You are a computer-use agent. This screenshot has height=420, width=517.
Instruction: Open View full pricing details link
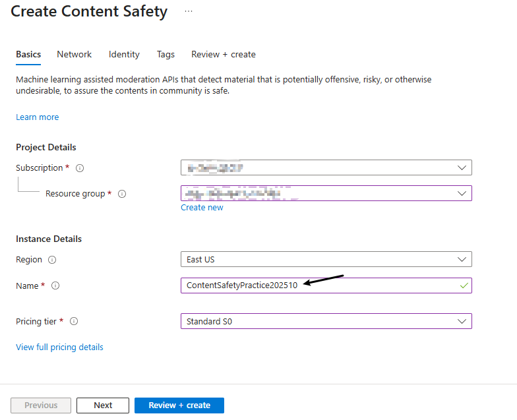tap(59, 347)
